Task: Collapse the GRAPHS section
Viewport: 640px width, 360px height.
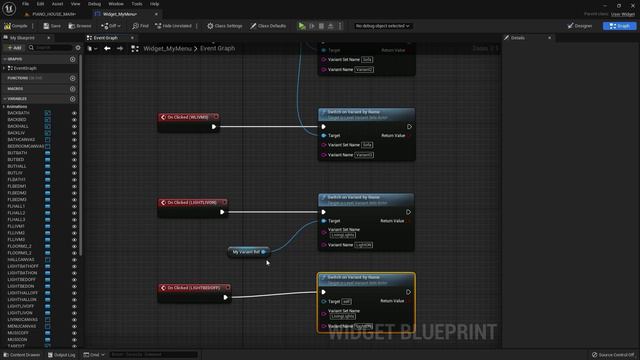Action: pos(5,59)
